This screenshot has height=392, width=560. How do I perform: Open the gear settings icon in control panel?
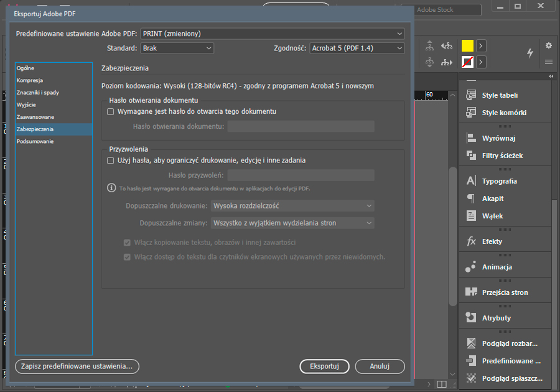coord(549,45)
